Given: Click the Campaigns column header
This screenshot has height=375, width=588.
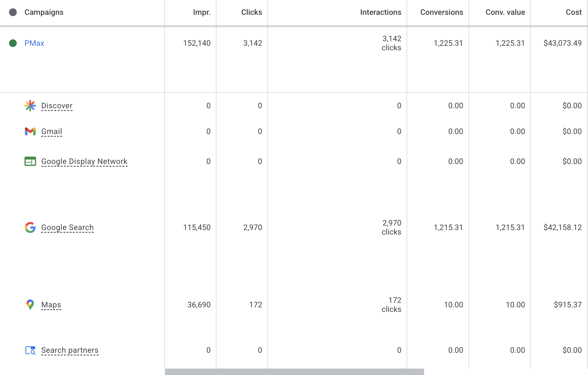Looking at the screenshot, I should pos(44,12).
